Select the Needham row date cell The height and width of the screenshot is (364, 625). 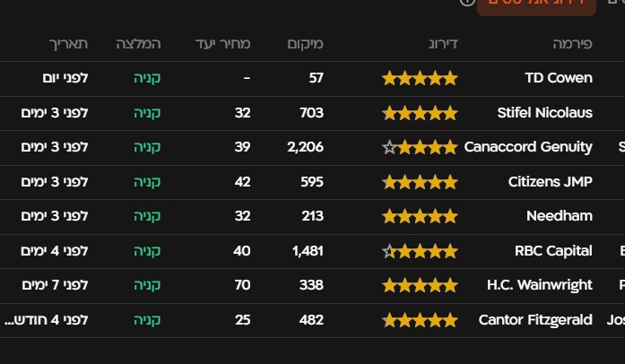(55, 216)
